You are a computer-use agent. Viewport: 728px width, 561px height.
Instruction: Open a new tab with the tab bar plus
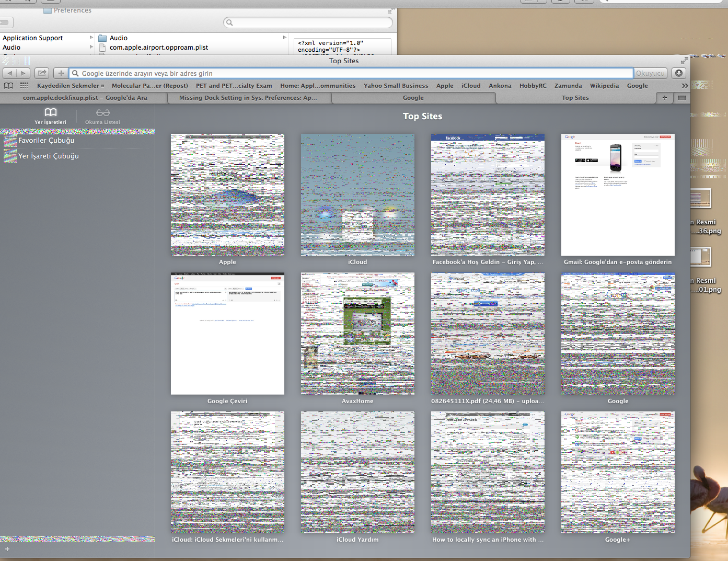(x=665, y=98)
